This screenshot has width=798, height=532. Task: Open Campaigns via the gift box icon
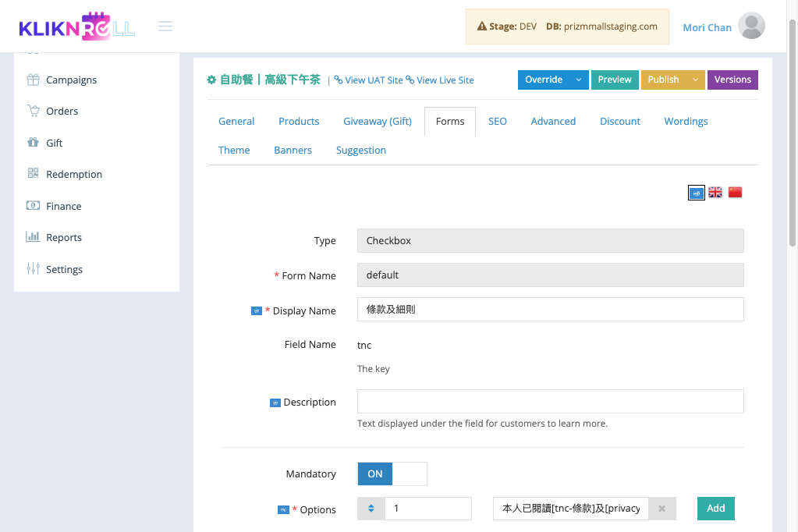point(33,80)
